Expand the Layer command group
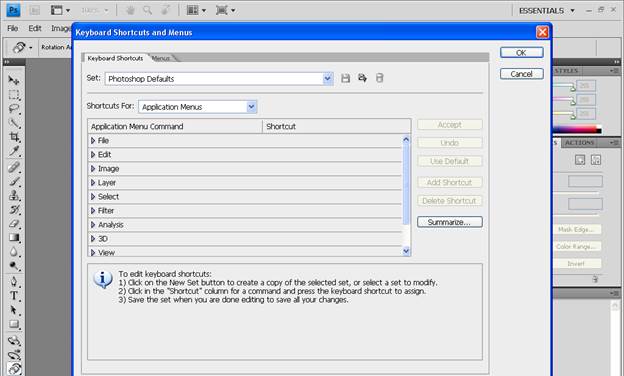This screenshot has height=376, width=624. click(x=93, y=183)
